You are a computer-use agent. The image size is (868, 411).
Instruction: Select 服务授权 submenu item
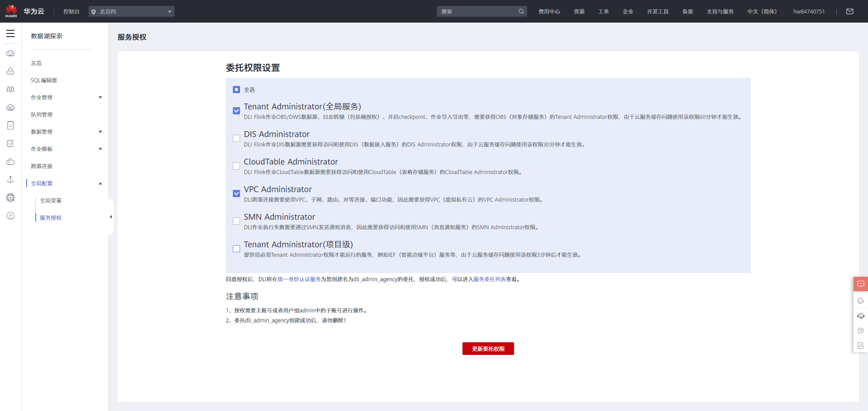51,218
